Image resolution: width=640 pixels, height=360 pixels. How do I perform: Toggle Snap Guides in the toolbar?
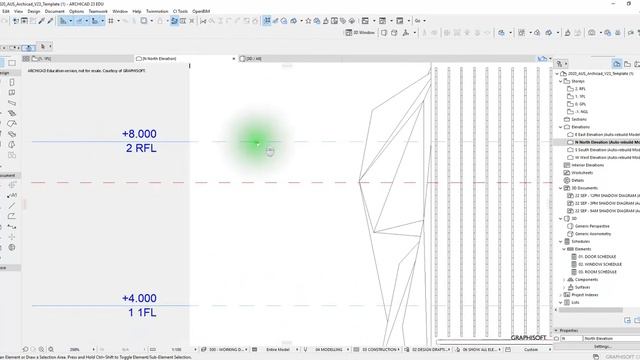(80, 21)
